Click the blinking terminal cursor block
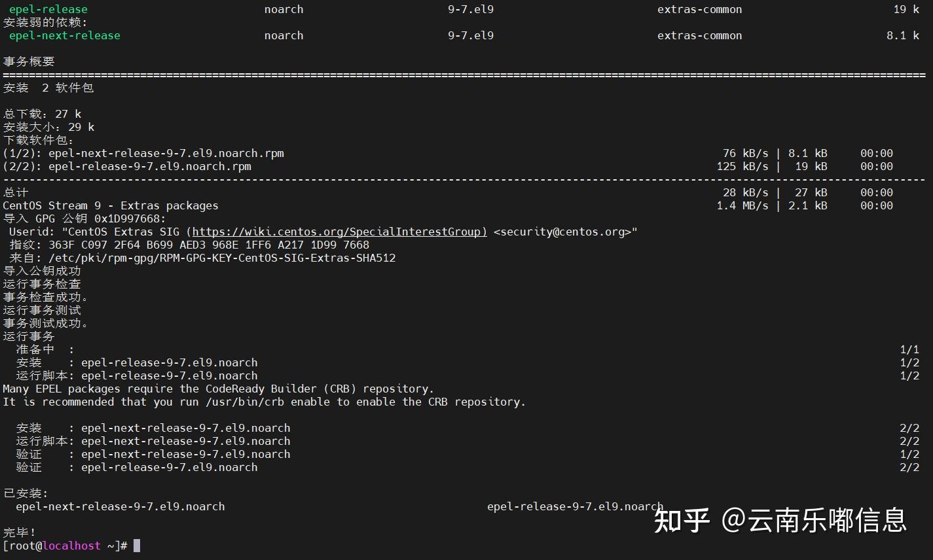This screenshot has width=933, height=560. click(x=137, y=546)
